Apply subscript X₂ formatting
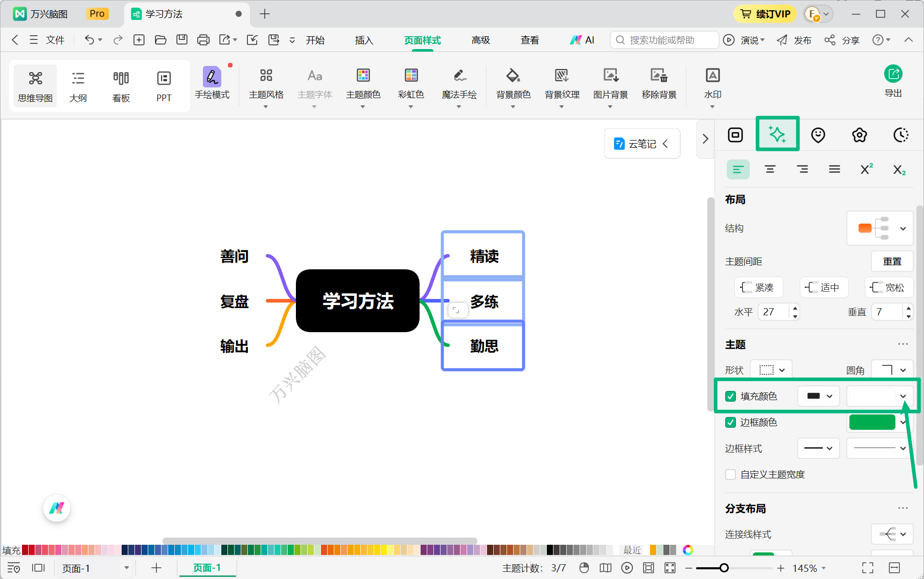The height and width of the screenshot is (579, 924). (x=899, y=169)
